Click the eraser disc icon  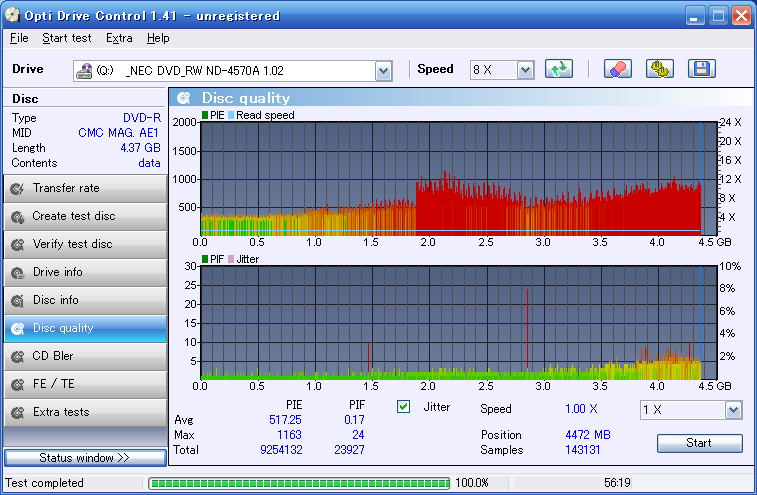click(x=617, y=69)
